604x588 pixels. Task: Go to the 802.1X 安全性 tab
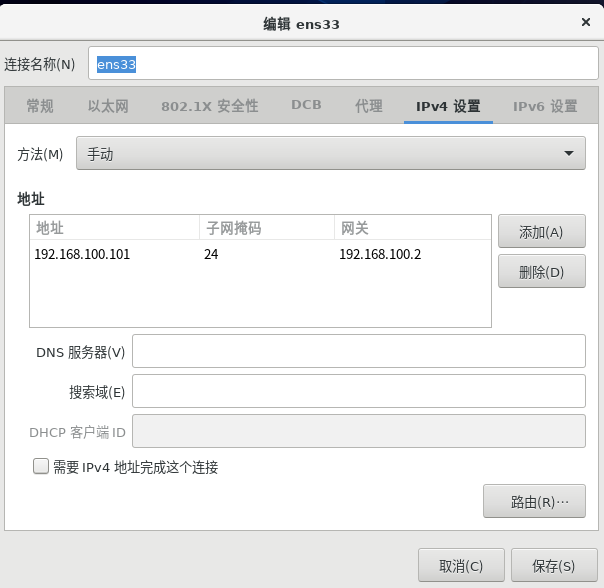click(209, 106)
